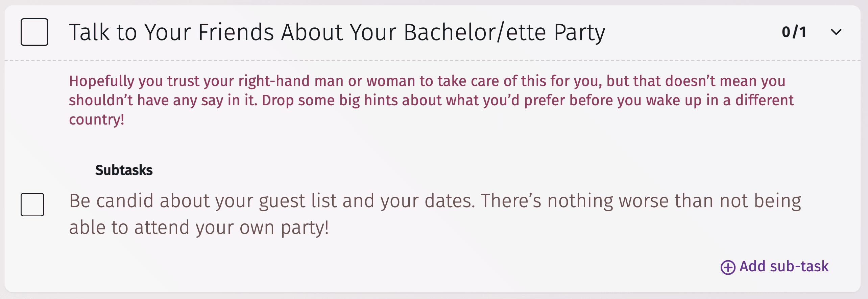Screen dimensions: 868x299
Task: Click 'able to attend your own party!' line
Action: [199, 227]
